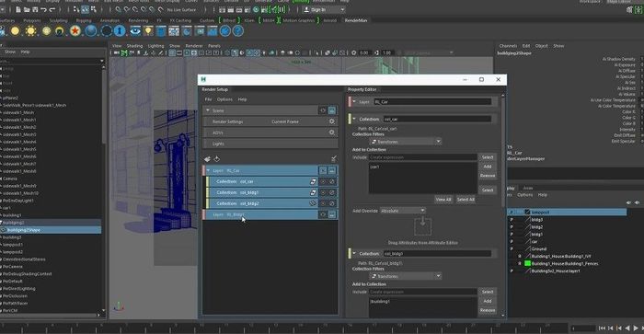Click the green color swatch for Building1_Fences layer

[x=527, y=264]
